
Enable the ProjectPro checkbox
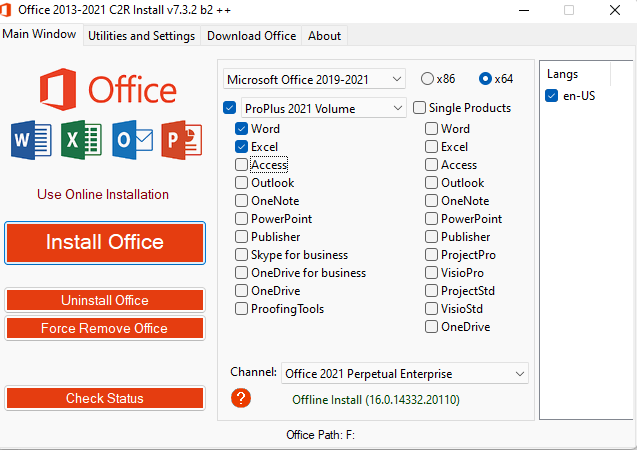(x=431, y=255)
